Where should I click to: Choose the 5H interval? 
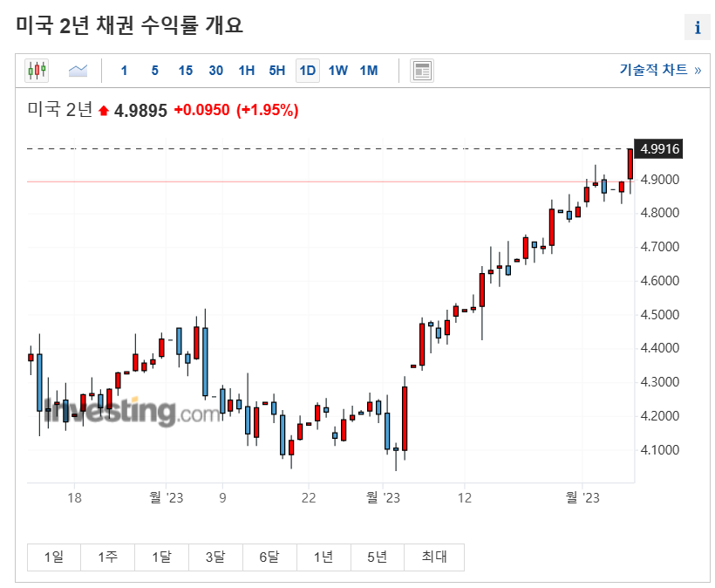[x=276, y=71]
